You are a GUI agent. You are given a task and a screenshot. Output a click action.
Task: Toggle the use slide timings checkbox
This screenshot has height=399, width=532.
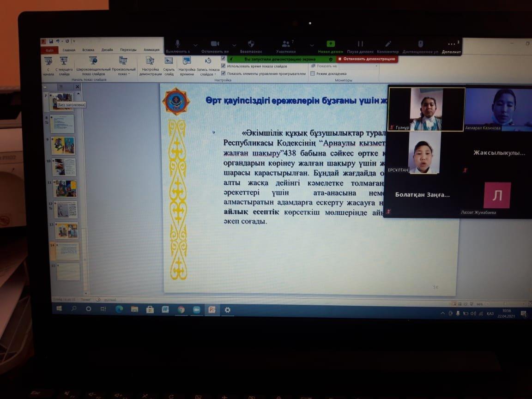[x=224, y=66]
